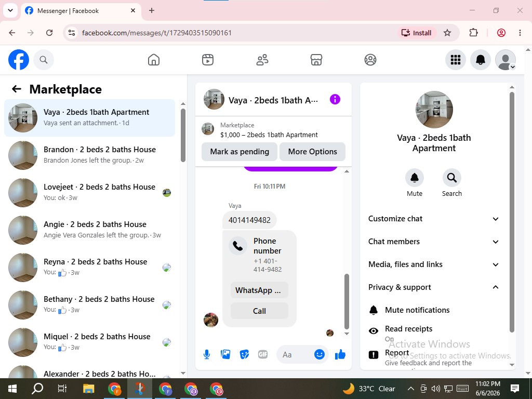
Task: Reload the page
Action: [x=49, y=33]
